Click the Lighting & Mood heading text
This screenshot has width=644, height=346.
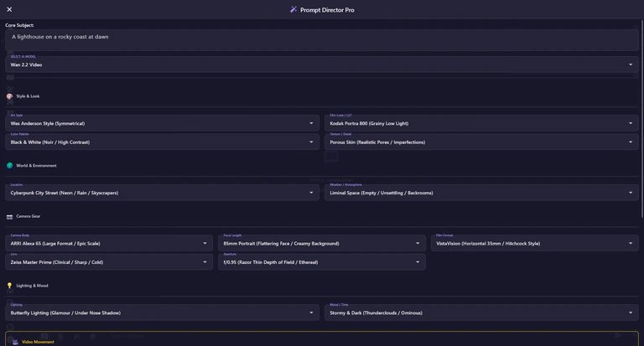32,285
